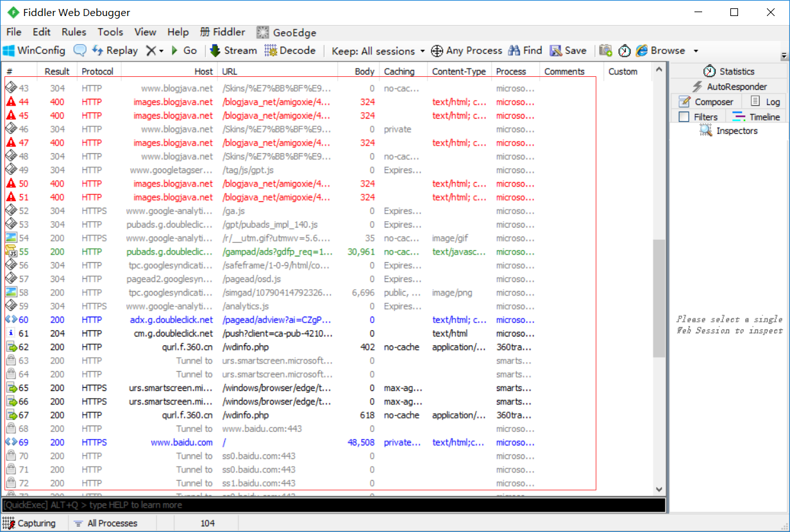Replay the selected sessions
This screenshot has height=532, width=790.
(x=115, y=51)
